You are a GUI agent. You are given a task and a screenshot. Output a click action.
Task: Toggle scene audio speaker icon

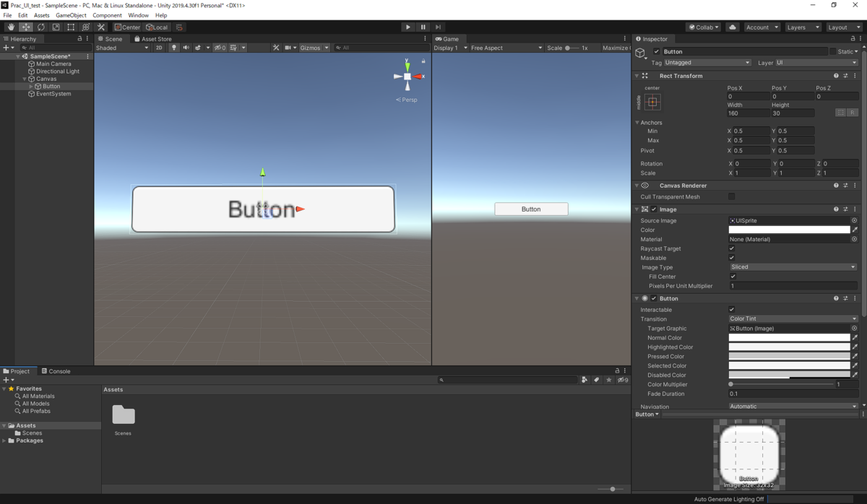click(x=186, y=48)
